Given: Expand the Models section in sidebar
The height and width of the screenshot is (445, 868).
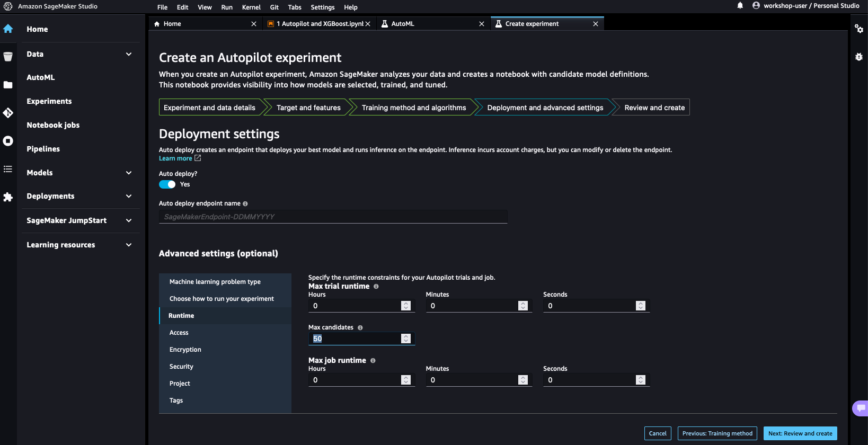Looking at the screenshot, I should (x=129, y=173).
